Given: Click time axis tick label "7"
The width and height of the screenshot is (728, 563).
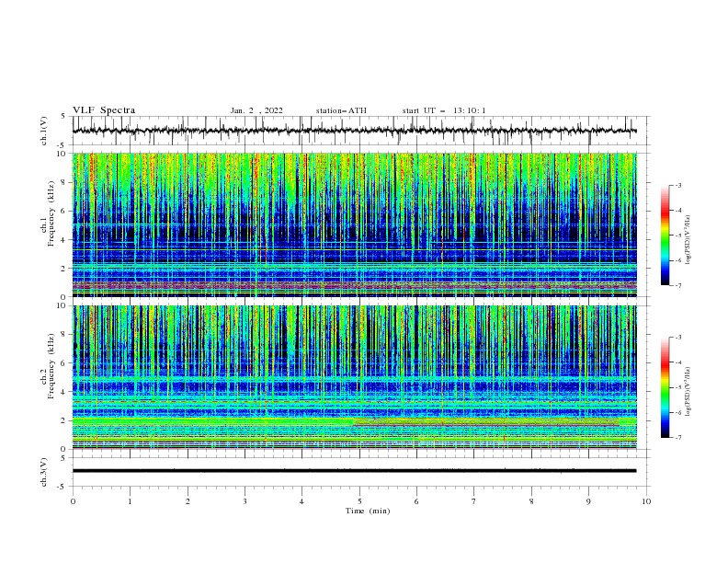Looking at the screenshot, I should click(x=474, y=501).
